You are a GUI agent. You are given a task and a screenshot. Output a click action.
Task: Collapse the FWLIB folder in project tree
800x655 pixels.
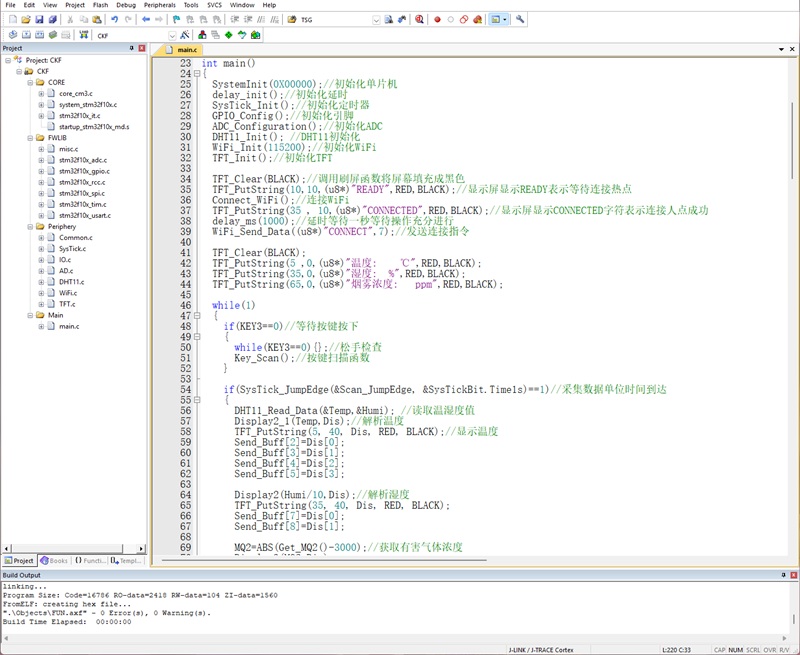30,138
